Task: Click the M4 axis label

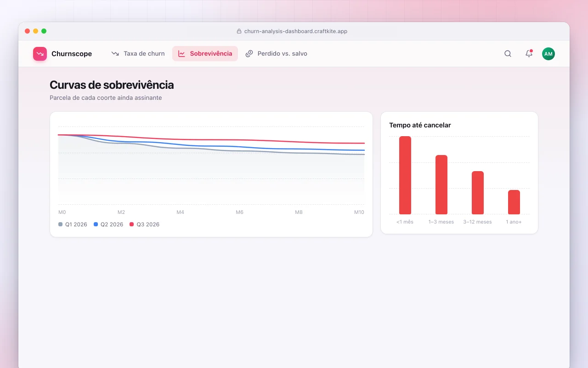Action: point(181,212)
